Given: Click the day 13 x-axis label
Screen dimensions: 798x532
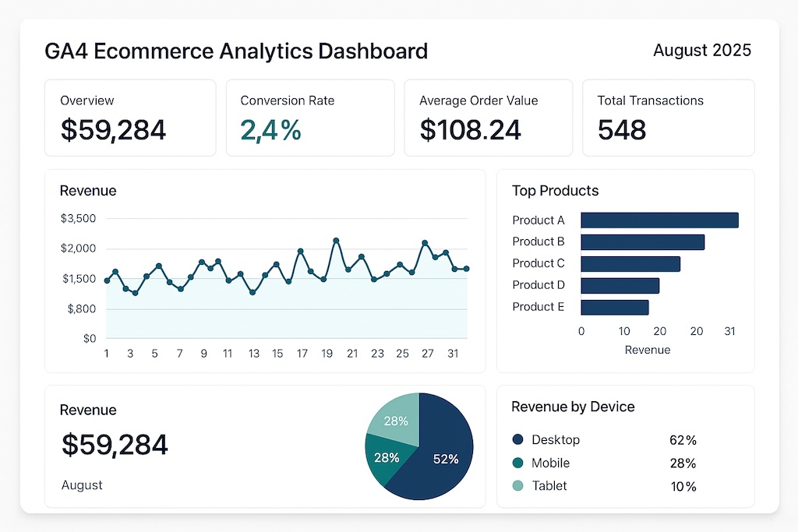Looking at the screenshot, I should tap(253, 354).
